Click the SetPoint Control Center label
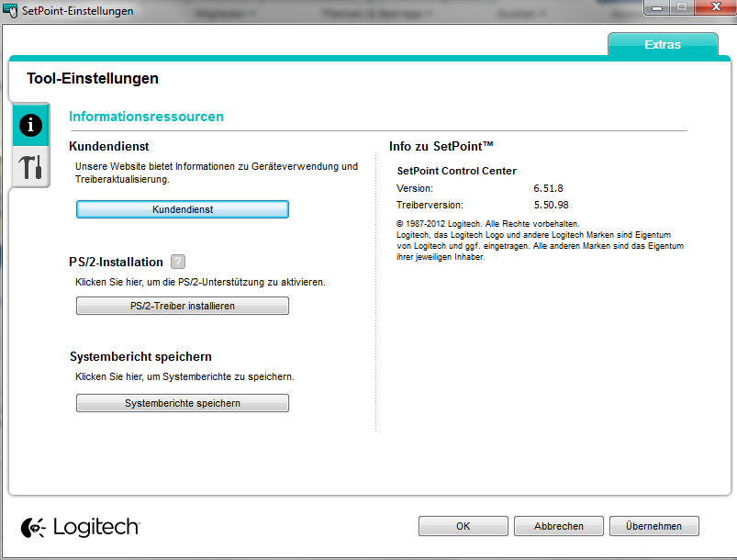The width and height of the screenshot is (737, 560). (456, 171)
